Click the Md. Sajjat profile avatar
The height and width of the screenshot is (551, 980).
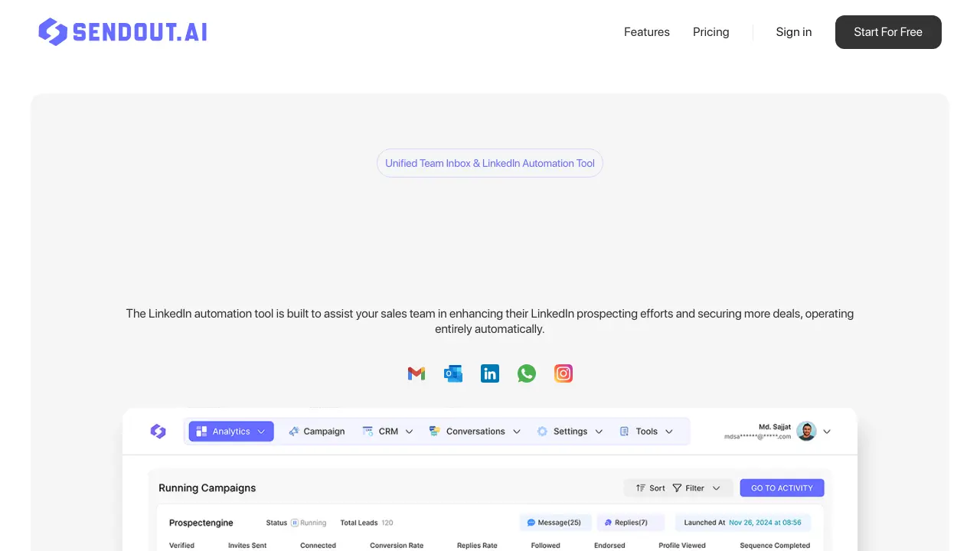pyautogui.click(x=806, y=432)
